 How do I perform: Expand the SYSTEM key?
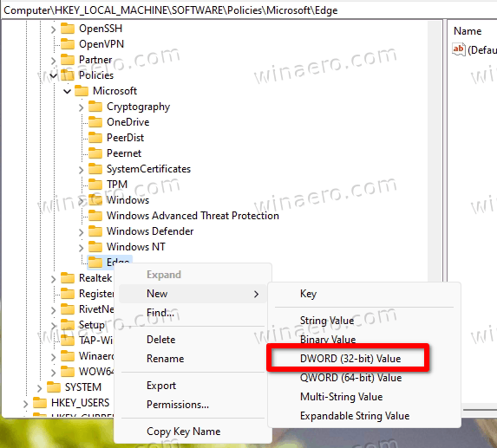39,388
